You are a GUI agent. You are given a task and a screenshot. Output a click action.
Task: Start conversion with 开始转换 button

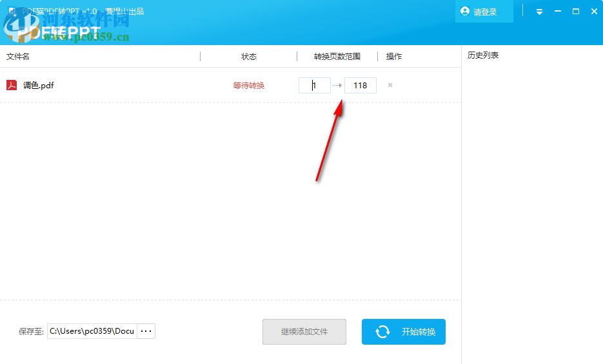click(x=404, y=332)
